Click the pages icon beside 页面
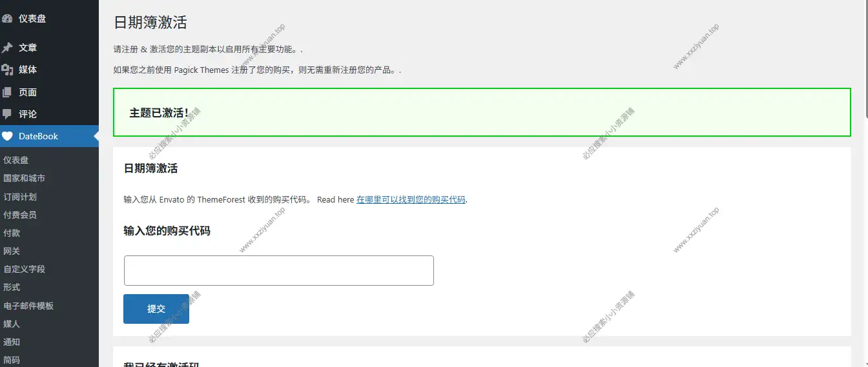Image resolution: width=868 pixels, height=367 pixels. 7,92
